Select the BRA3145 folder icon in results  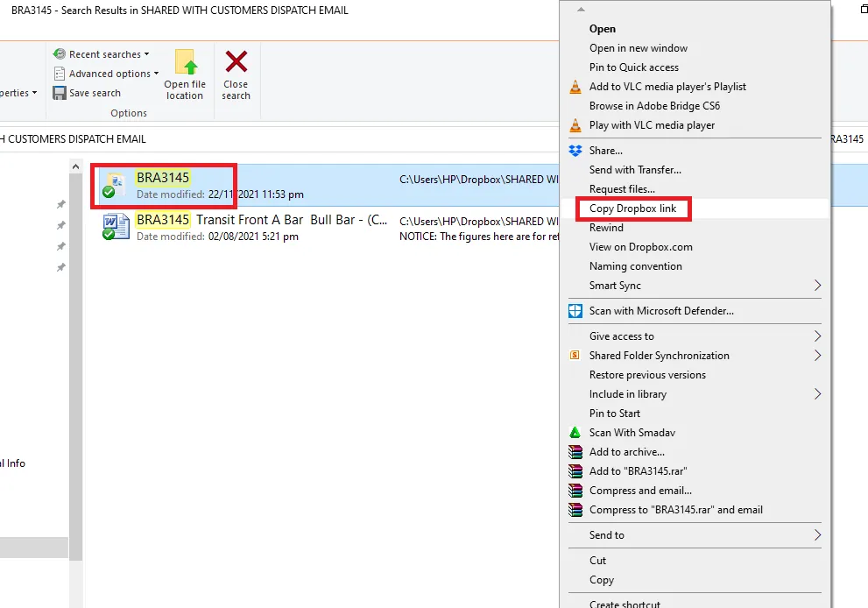[115, 185]
